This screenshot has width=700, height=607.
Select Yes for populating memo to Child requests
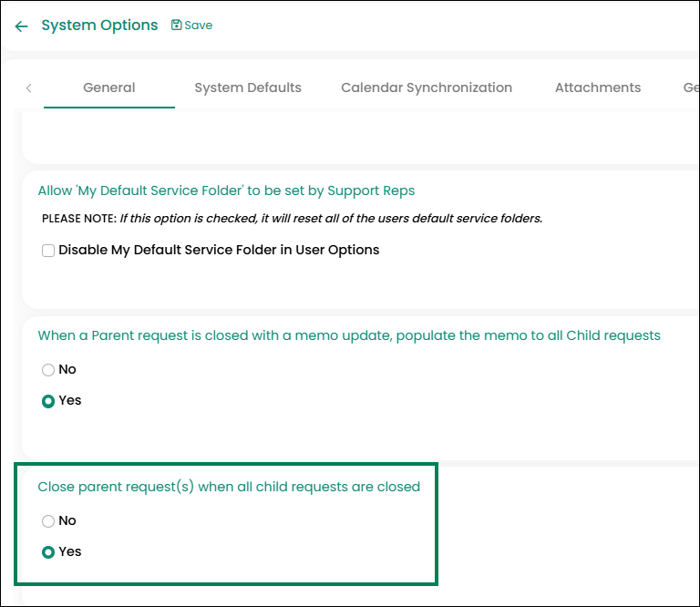point(48,401)
